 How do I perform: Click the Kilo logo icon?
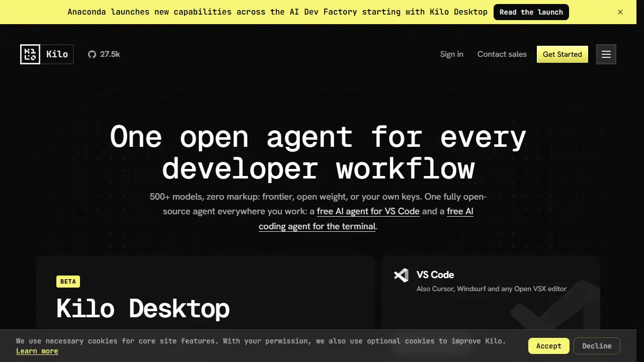click(x=30, y=54)
